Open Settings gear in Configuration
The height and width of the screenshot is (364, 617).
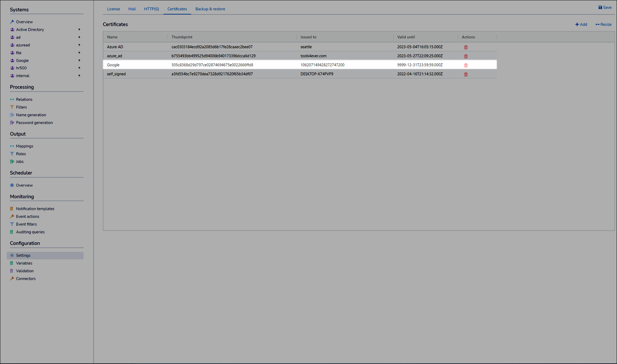pos(12,255)
